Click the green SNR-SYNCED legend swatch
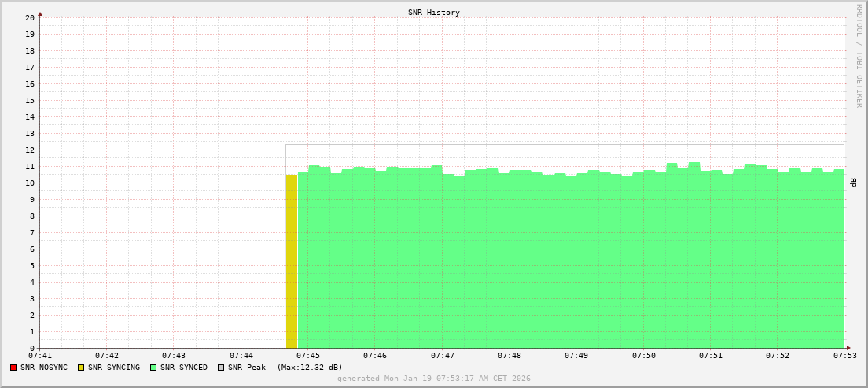868x388 pixels. [153, 368]
